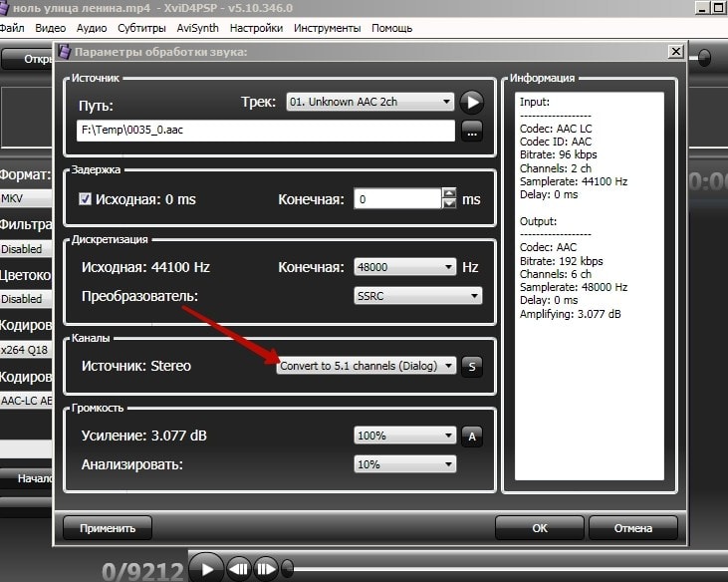Toggle the Исходная delay checkbox
This screenshot has height=582, width=728.
coord(86,199)
